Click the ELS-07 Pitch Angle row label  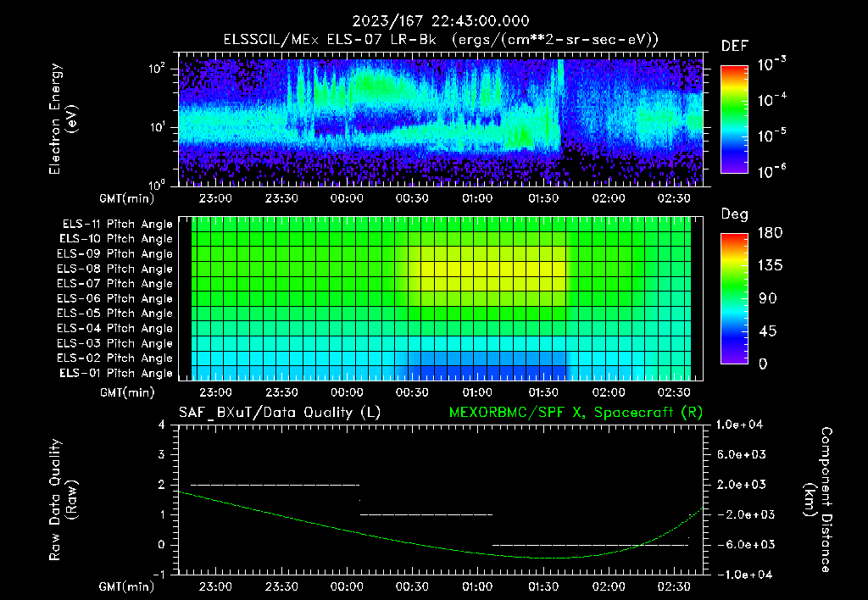115,284
